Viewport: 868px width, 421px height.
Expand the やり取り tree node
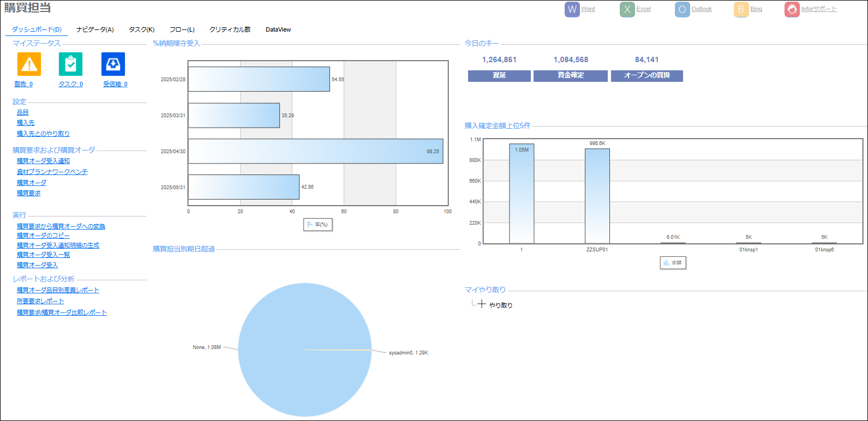tap(481, 304)
